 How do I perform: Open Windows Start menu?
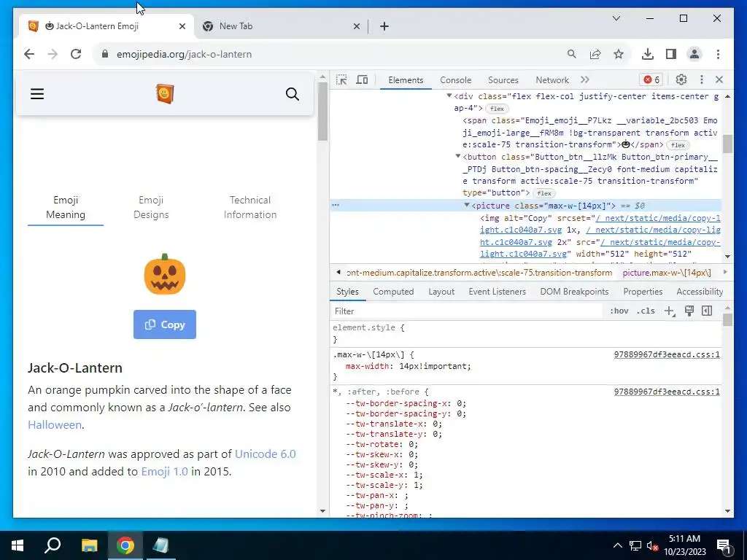click(x=18, y=545)
